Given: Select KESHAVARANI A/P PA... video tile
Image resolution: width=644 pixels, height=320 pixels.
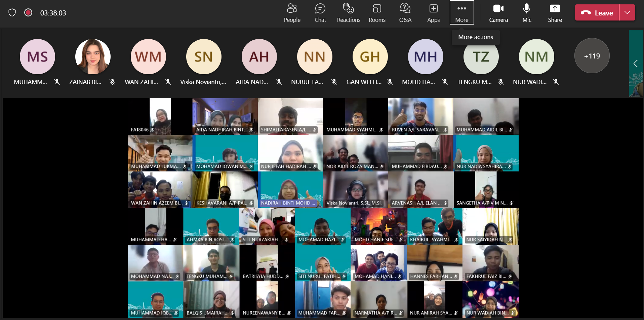Looking at the screenshot, I should 225,190.
